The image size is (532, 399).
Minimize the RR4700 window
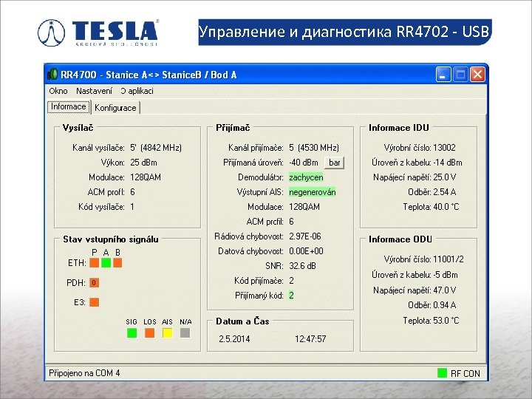click(443, 75)
